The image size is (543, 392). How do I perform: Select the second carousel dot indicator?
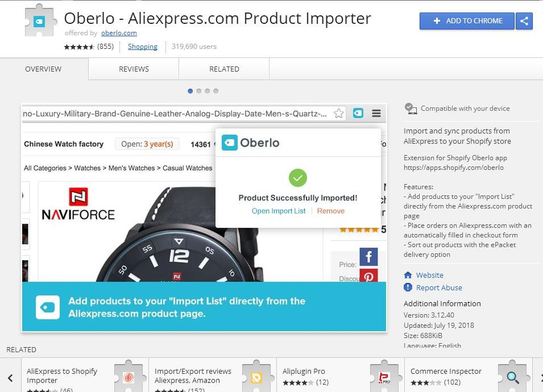[199, 91]
